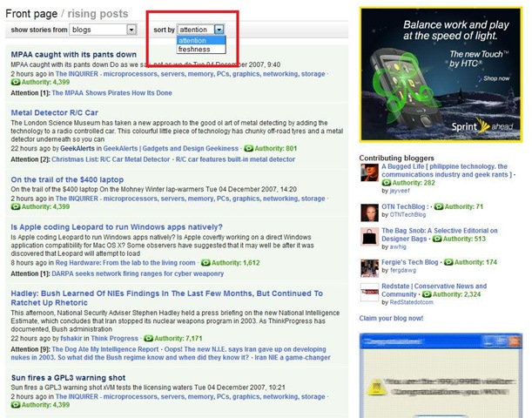Click the Bag Snob handbag thumbnail

pos(369,237)
